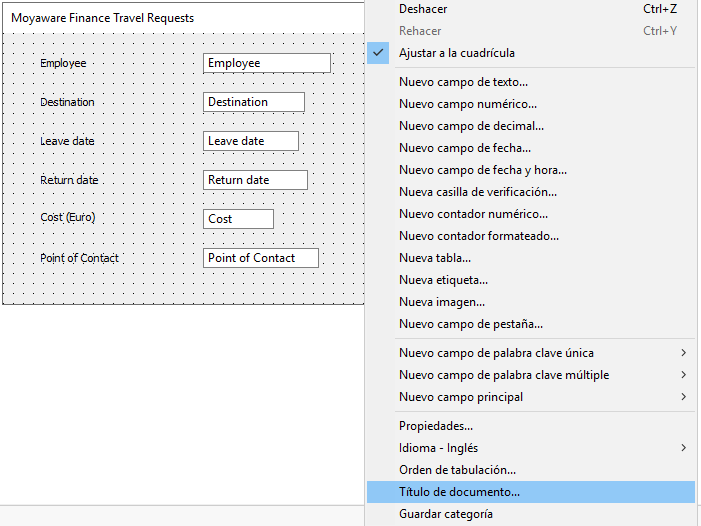Viewport: 701px width, 526px height.
Task: Select the Destination field box
Action: [254, 102]
